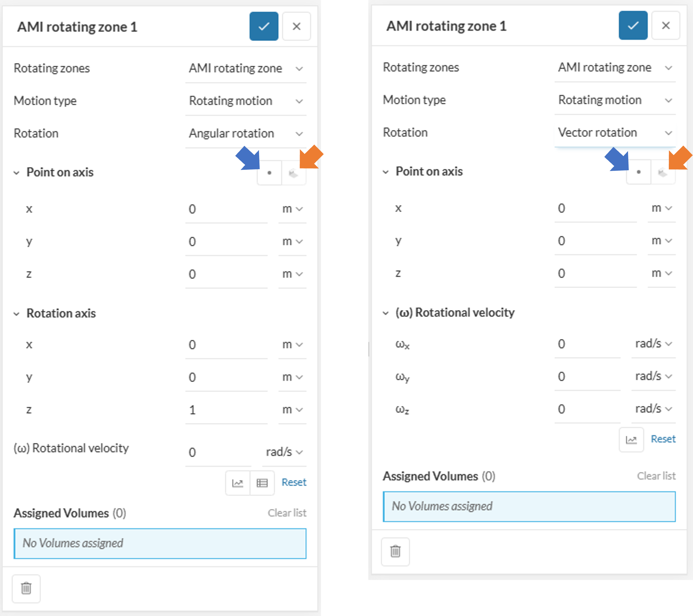Click the ωz value input field
Viewport: 693px width, 616px height.
click(x=587, y=409)
